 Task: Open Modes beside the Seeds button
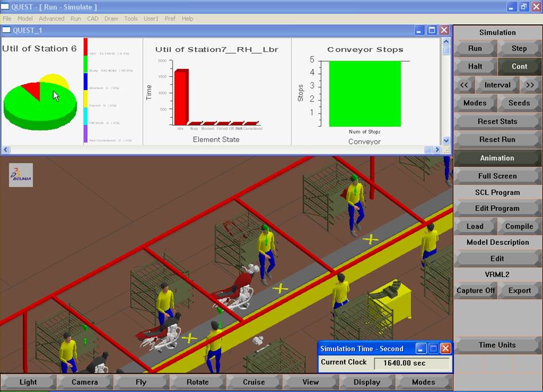pos(475,103)
